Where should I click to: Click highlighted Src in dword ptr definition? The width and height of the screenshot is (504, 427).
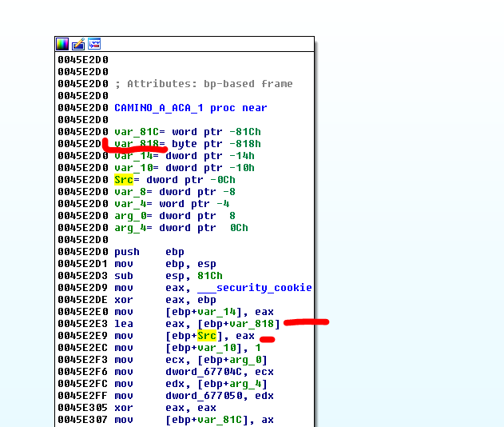(x=124, y=180)
